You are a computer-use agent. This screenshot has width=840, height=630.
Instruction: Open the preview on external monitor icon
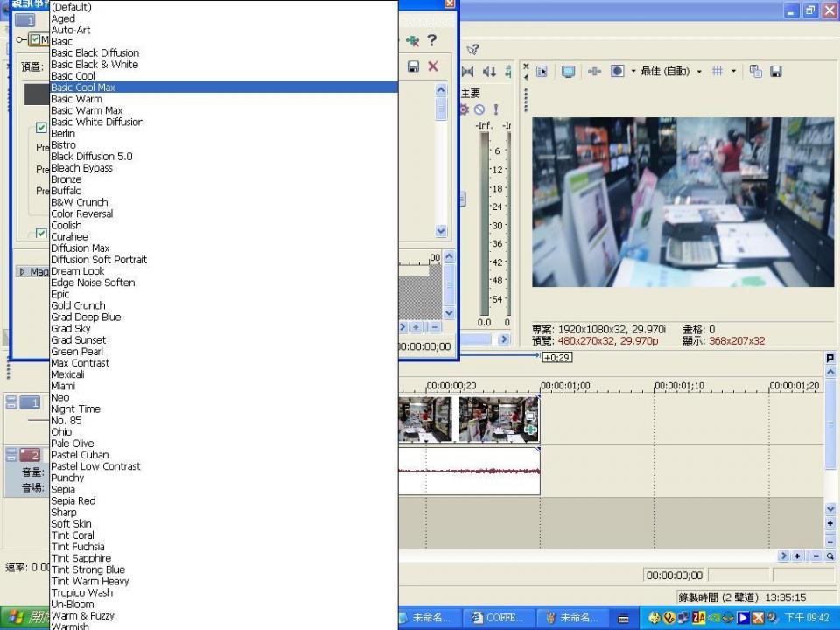click(x=568, y=71)
